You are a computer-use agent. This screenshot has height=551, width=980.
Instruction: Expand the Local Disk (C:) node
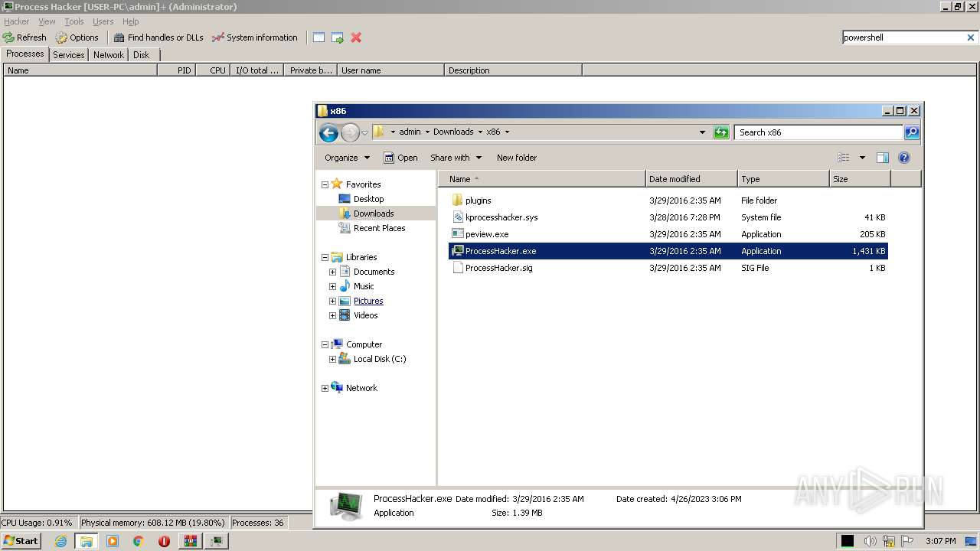(x=332, y=359)
